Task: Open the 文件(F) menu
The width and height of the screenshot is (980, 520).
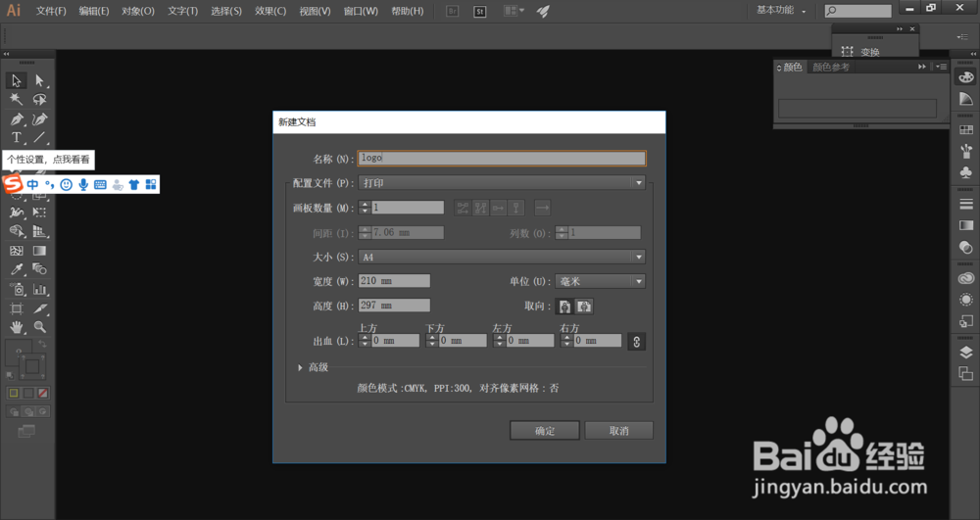Action: [51, 11]
